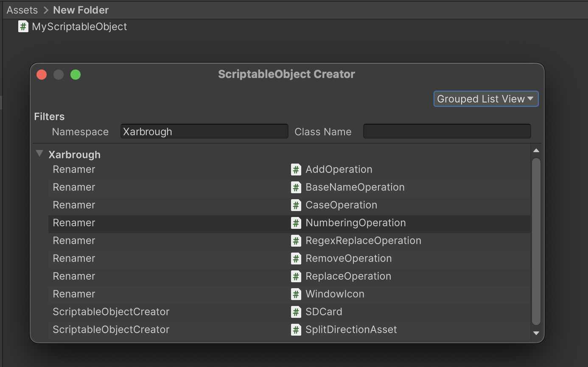Click the scrollbar's down arrow

(x=536, y=333)
